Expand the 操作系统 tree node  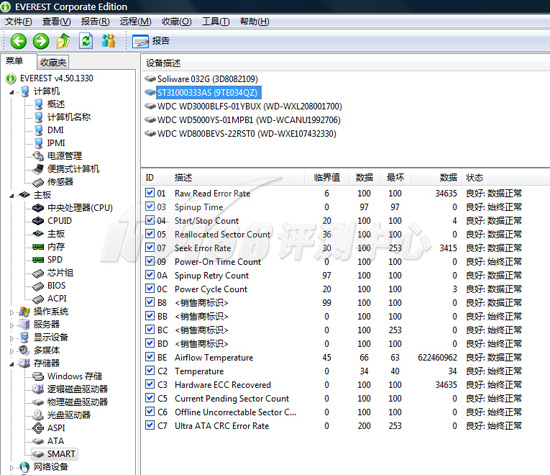point(12,312)
